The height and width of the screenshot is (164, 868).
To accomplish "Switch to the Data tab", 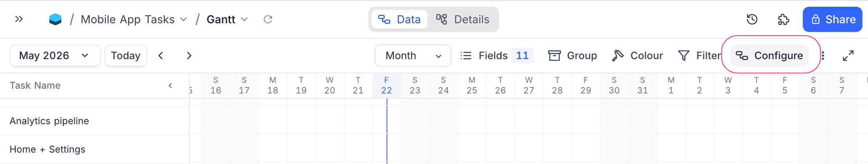I will tap(400, 19).
